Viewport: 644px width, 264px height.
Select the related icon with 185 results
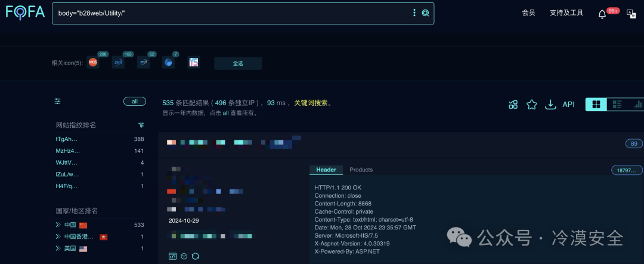[118, 63]
